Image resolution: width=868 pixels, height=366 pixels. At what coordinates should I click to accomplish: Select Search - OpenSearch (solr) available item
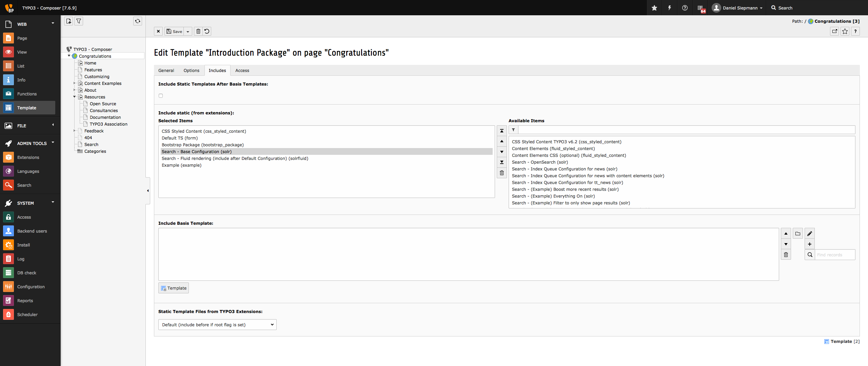click(x=540, y=162)
